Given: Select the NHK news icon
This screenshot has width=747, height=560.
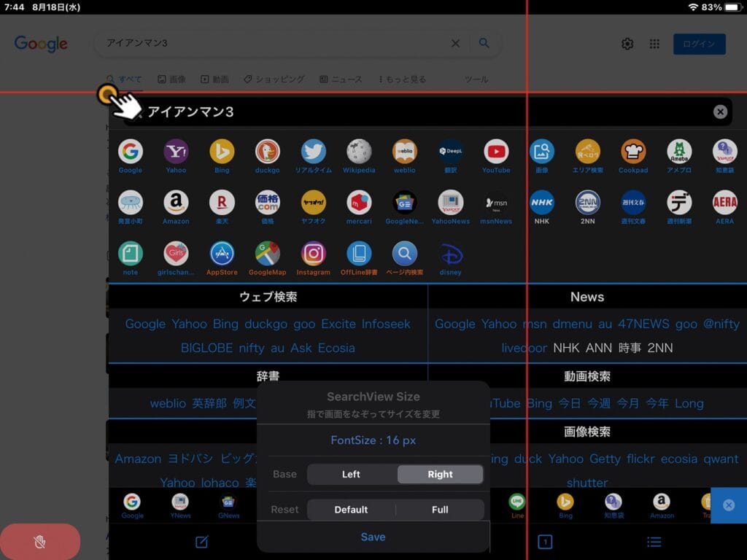Looking at the screenshot, I should point(542,203).
